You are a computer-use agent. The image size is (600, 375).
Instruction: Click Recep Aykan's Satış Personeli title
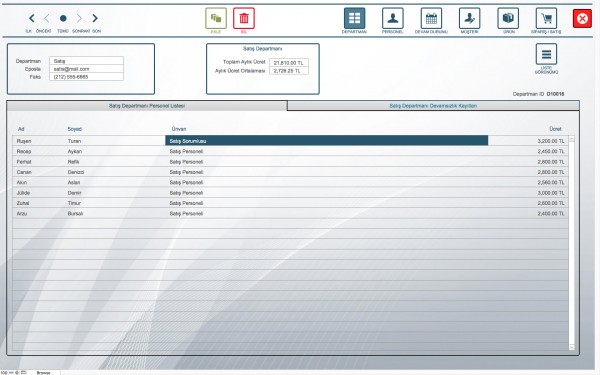pos(186,152)
